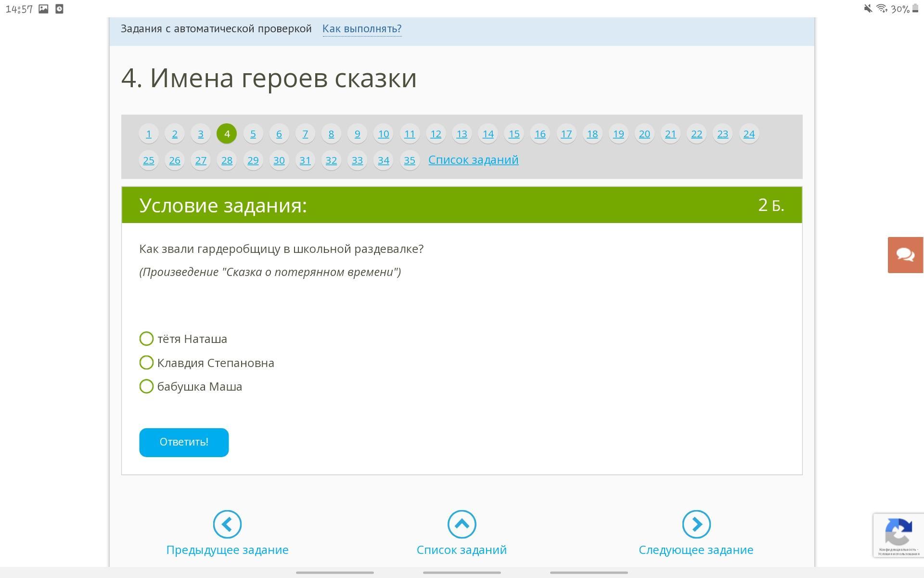Select the answer бабушка Маша

(x=146, y=386)
